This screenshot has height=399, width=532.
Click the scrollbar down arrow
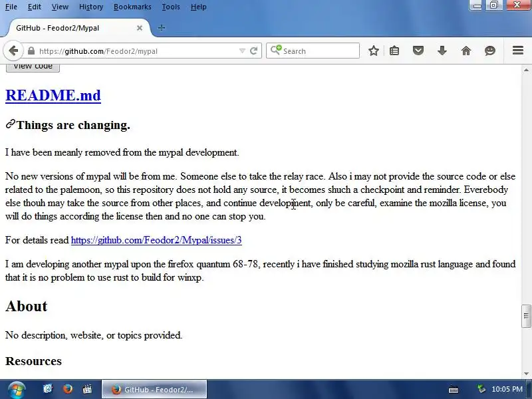(526, 374)
